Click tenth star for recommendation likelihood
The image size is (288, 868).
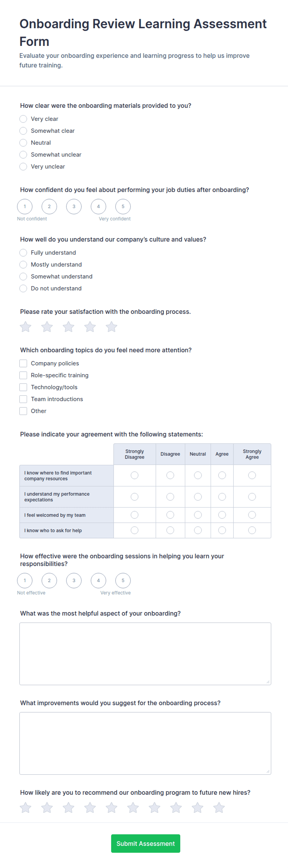(x=219, y=807)
